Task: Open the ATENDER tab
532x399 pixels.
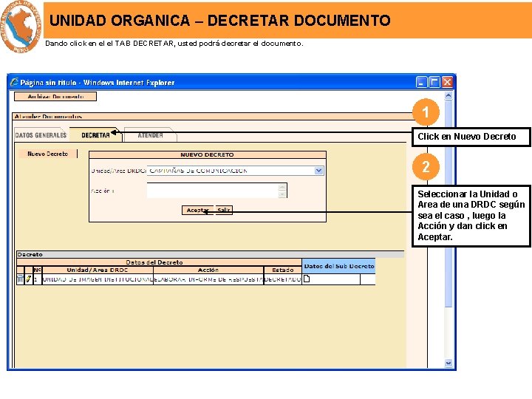Action: [x=150, y=135]
